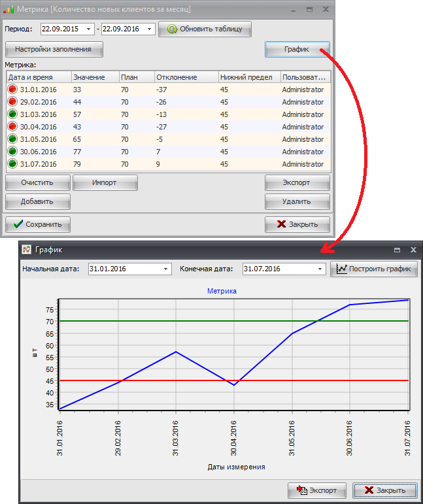423x504 pixels.
Task: Click the Экспорт button in the График window
Action: coord(316,490)
